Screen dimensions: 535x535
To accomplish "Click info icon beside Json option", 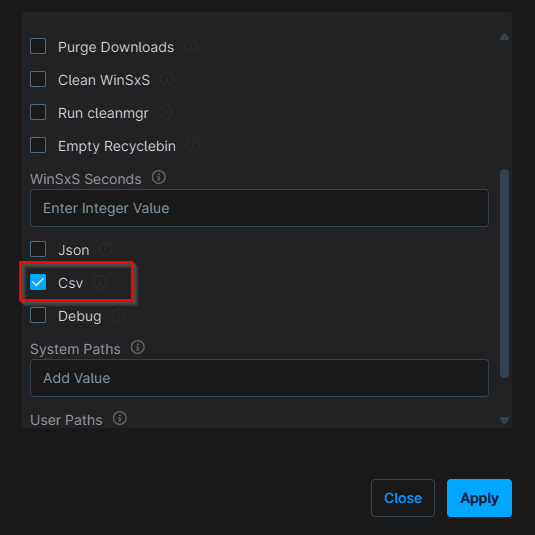I will pyautogui.click(x=106, y=249).
